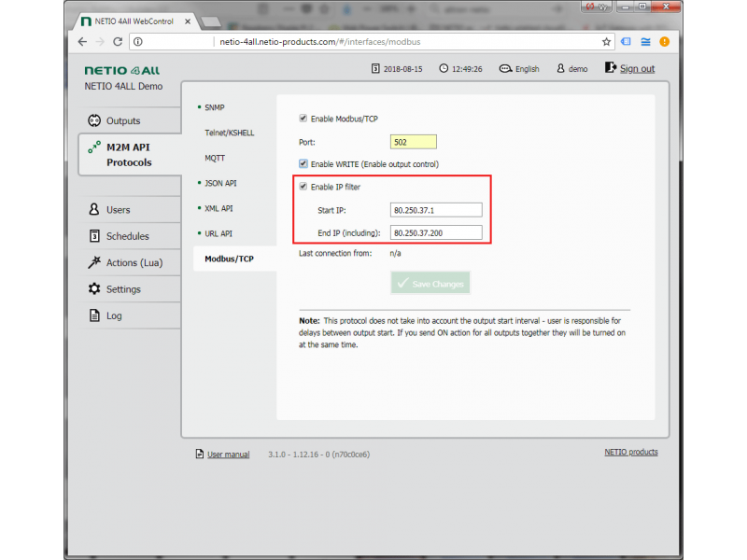Select the XML API protocol tab

coord(218,208)
